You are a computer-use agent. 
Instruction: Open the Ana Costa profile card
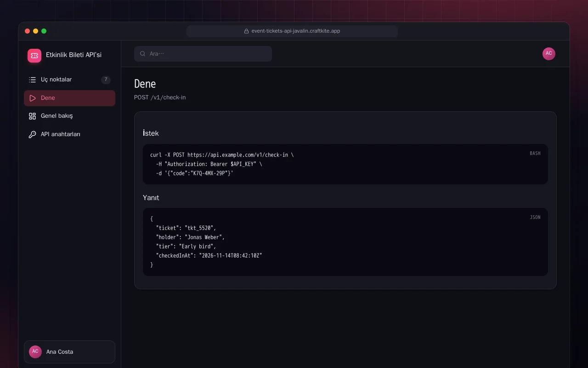pyautogui.click(x=69, y=352)
